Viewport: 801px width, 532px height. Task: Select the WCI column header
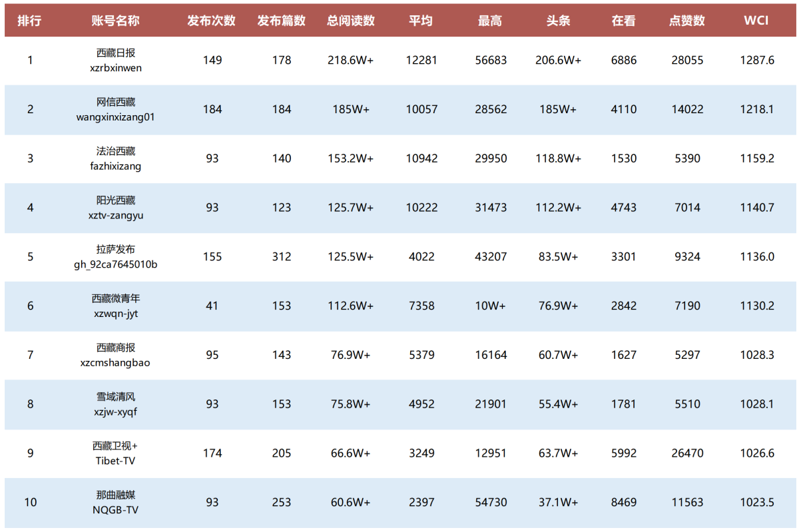point(756,21)
